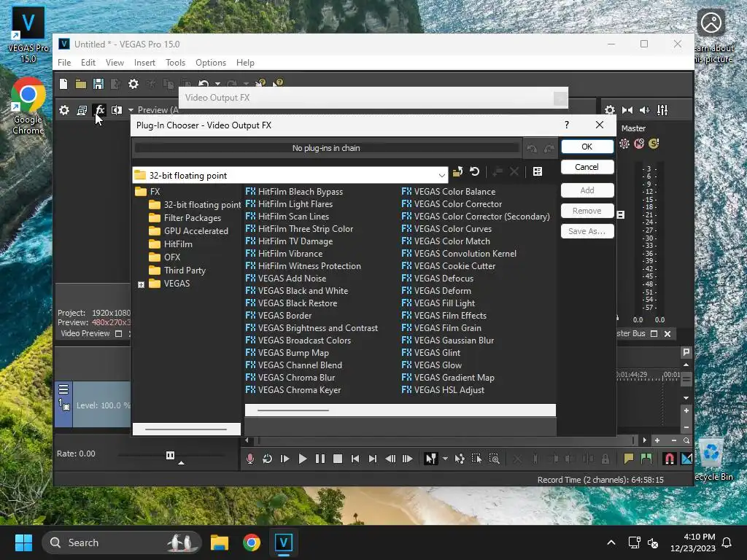
Task: Click the Rate slider handle
Action: [170, 455]
